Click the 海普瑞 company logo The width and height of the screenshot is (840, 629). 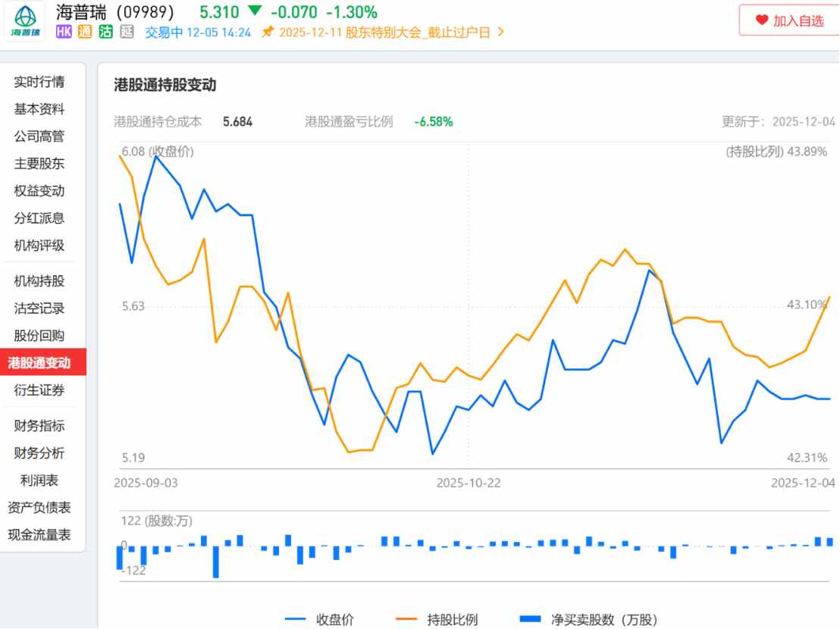point(25,22)
